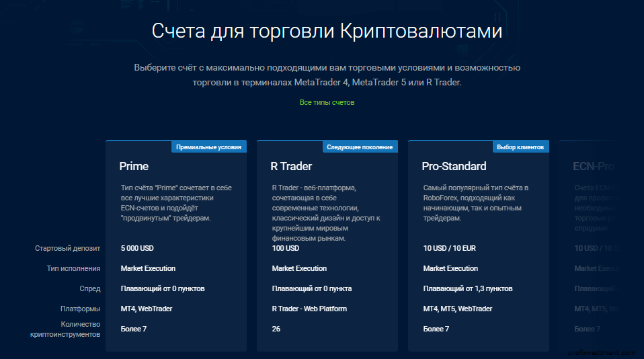Screen dimensions: 644x359
Task: Click the 'Выбор клиентов' badge
Action: 520,147
